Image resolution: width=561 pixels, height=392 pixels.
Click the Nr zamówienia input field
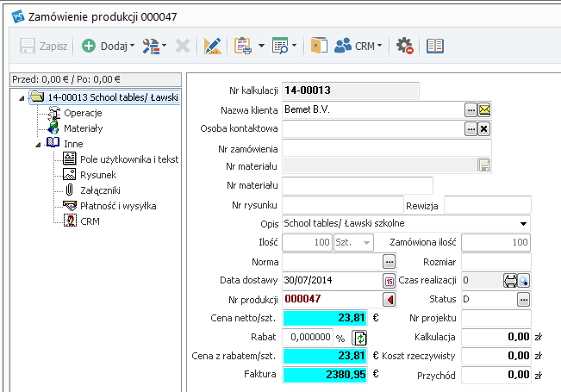coord(387,148)
